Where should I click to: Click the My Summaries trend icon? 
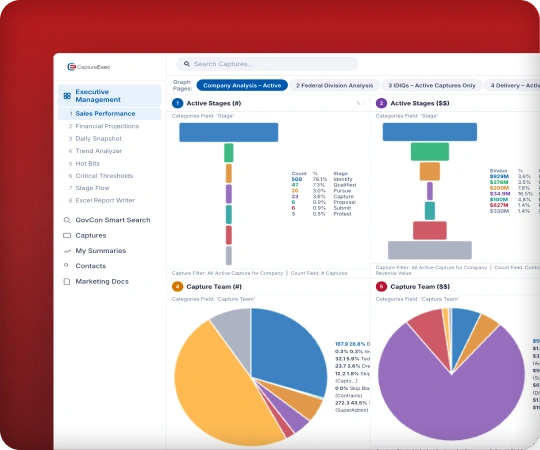coord(67,251)
